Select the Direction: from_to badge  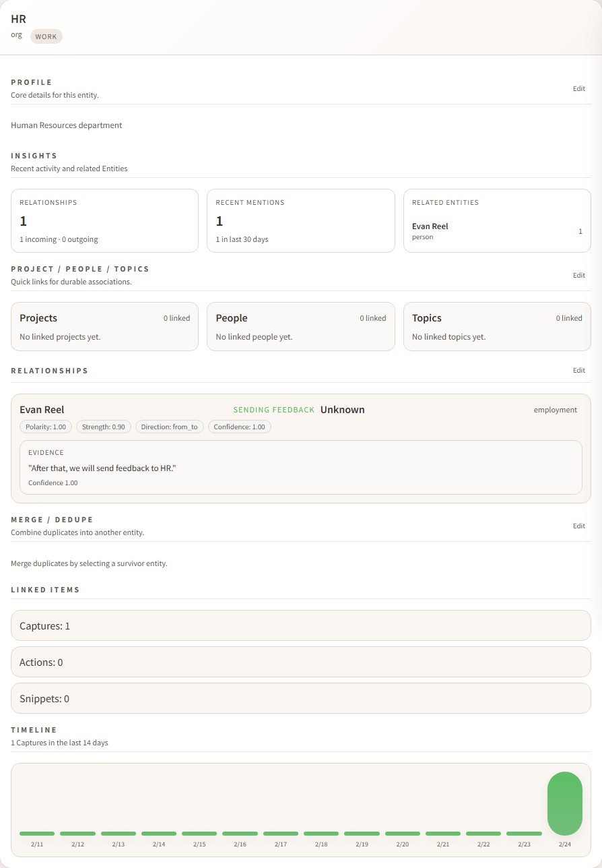click(169, 426)
